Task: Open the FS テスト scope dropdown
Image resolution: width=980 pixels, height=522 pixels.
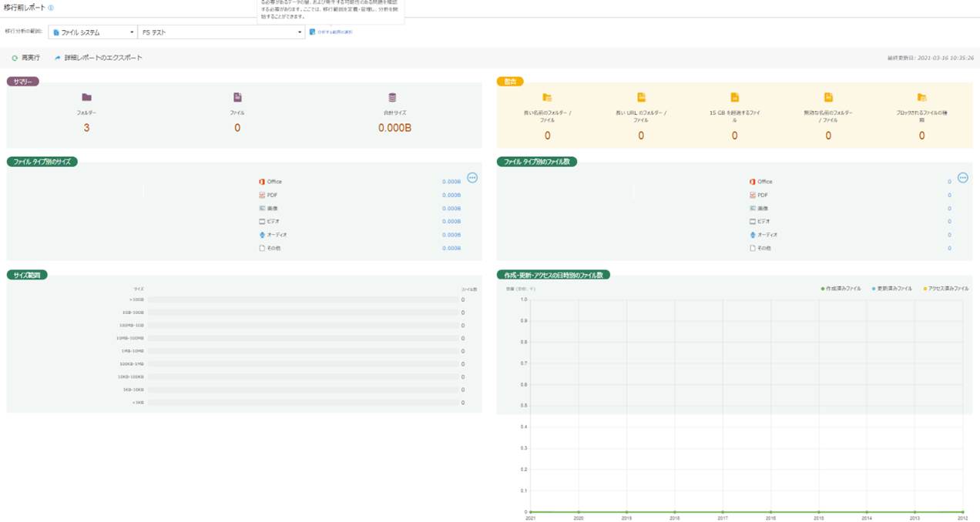Action: (222, 32)
